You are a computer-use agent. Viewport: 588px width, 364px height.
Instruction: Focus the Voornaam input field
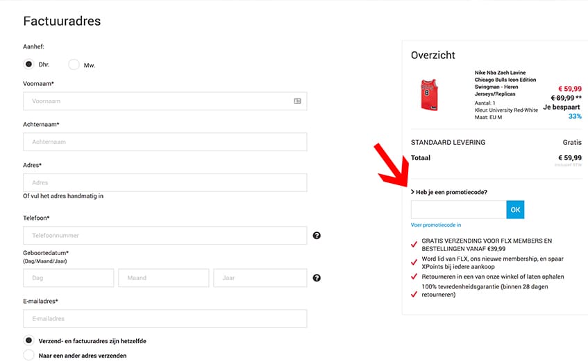[x=156, y=101]
